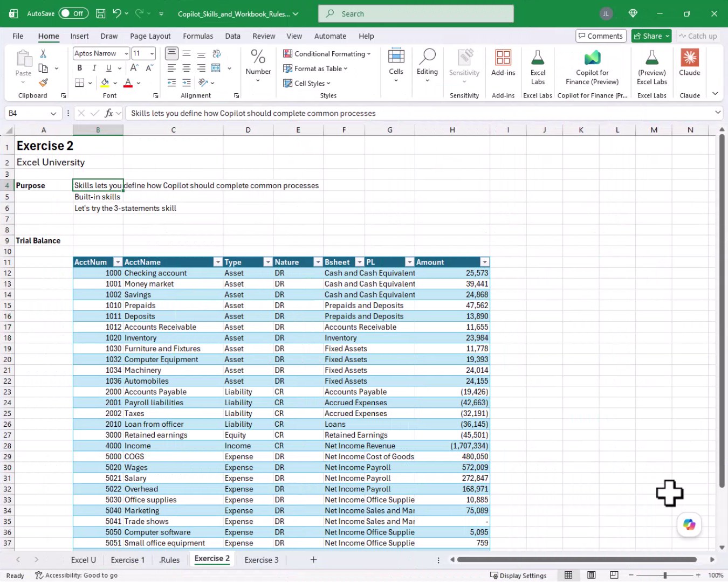Open the Formulas ribbon tab
Screen dimensions: 728x582
(198, 36)
